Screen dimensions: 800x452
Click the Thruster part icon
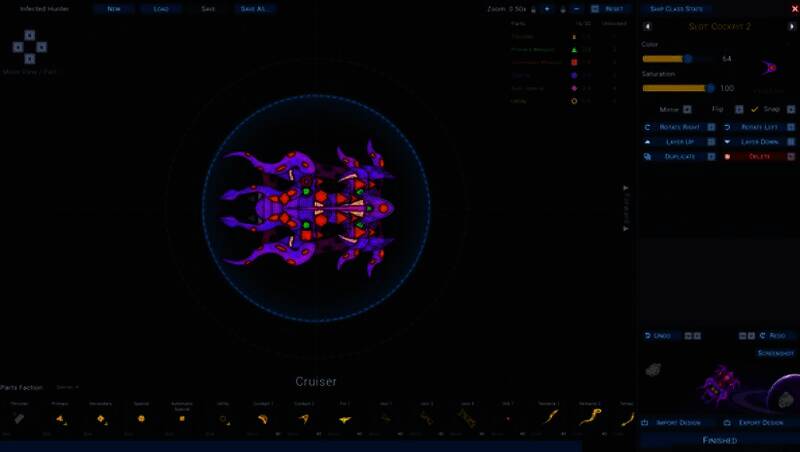[x=19, y=418]
